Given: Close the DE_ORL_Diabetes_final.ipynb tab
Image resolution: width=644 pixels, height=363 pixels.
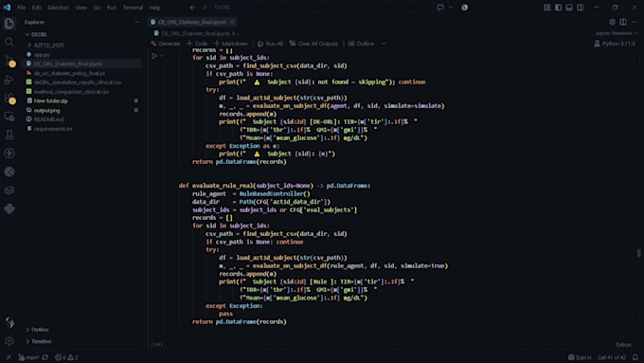Looking at the screenshot, I should pyautogui.click(x=232, y=22).
